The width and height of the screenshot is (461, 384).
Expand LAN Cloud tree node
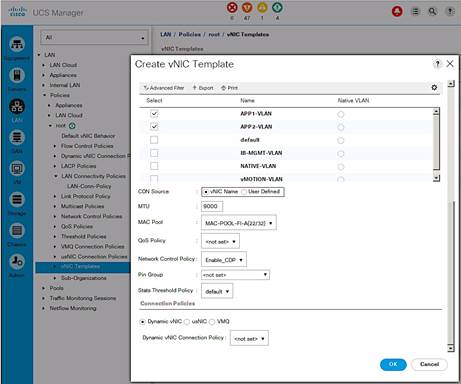43,65
